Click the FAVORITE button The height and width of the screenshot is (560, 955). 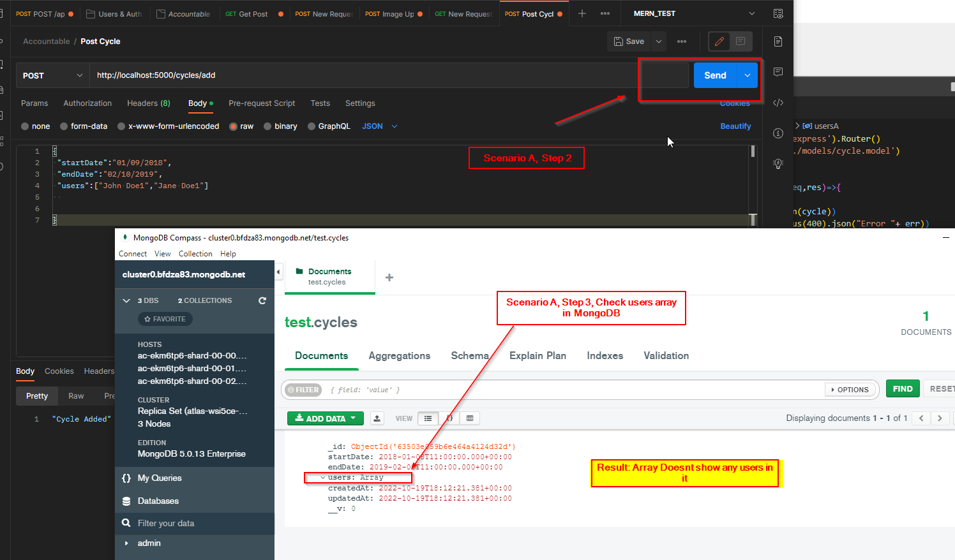coord(165,319)
